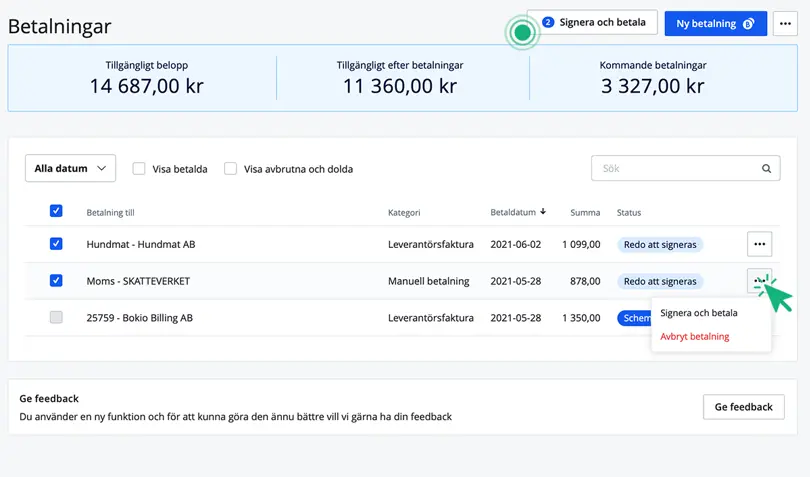Viewport: 810px width, 477px height.
Task: Click the Betaldatum column header
Action: point(512,212)
